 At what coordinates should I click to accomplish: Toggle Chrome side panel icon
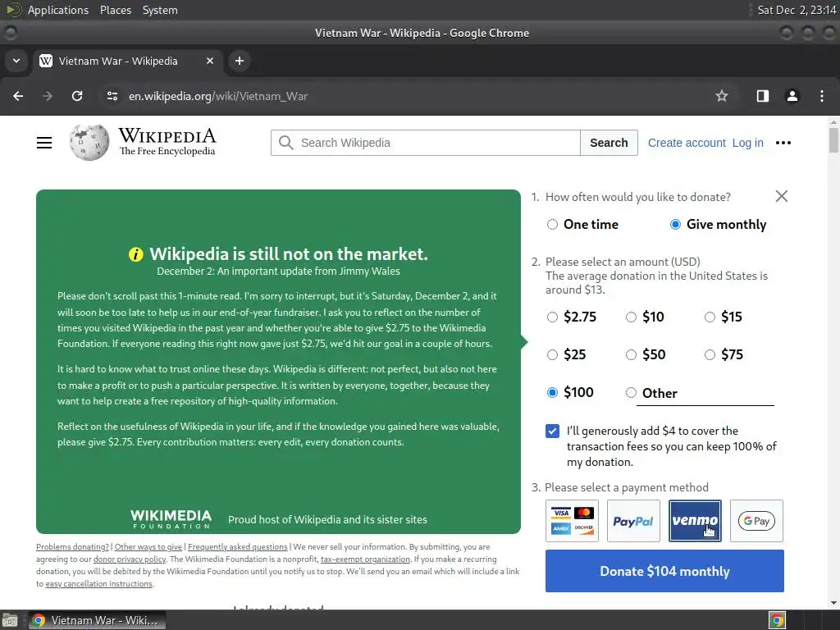pyautogui.click(x=762, y=96)
